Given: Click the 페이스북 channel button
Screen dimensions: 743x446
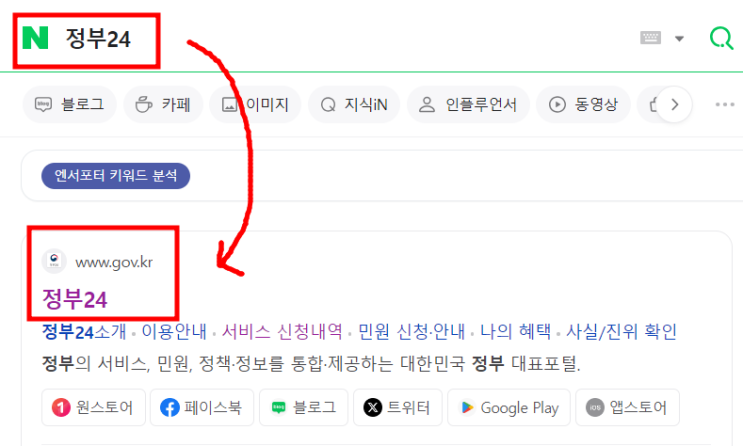Looking at the screenshot, I should 202,408.
